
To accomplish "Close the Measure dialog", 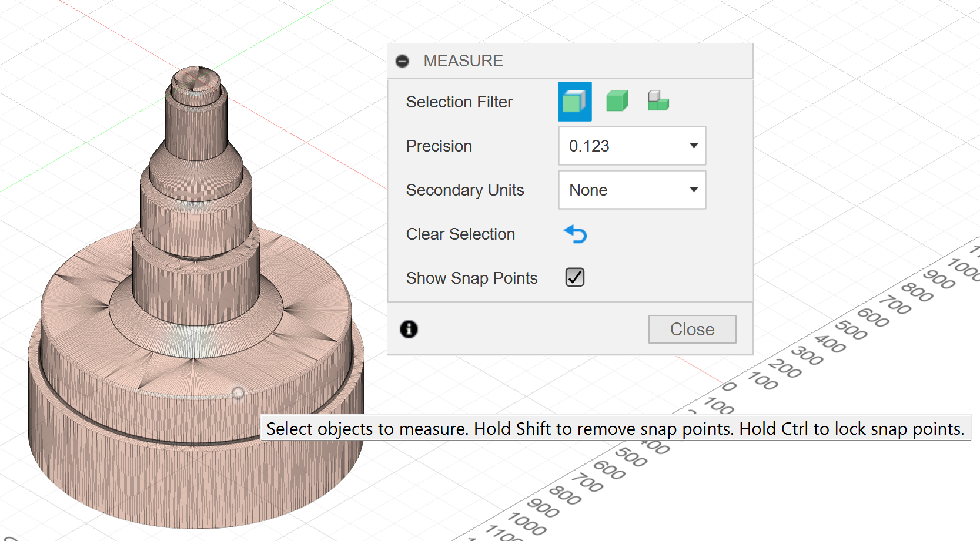I will 692,330.
